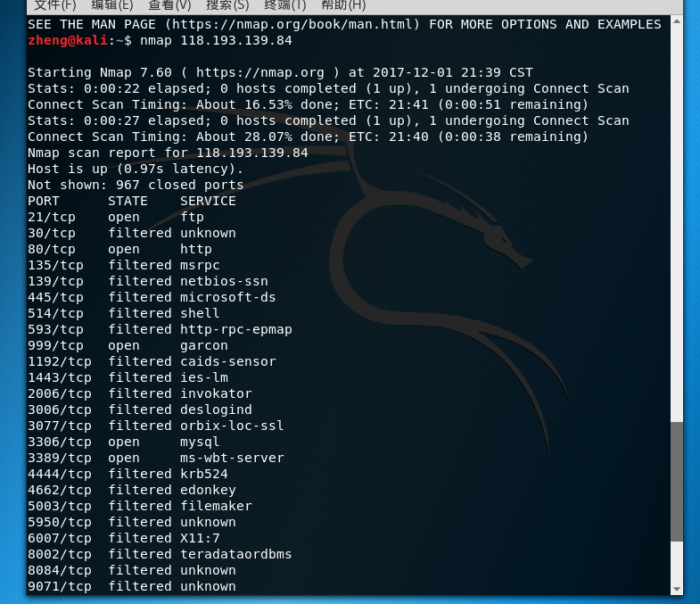Click the 30/tcp port entry
The width and height of the screenshot is (700, 604).
(x=52, y=233)
